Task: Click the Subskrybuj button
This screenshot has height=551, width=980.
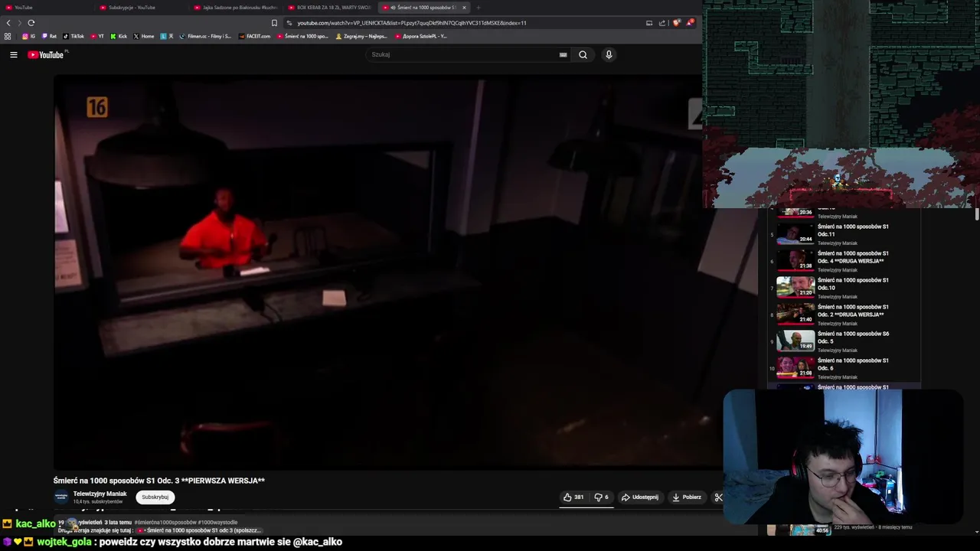Action: pyautogui.click(x=155, y=497)
